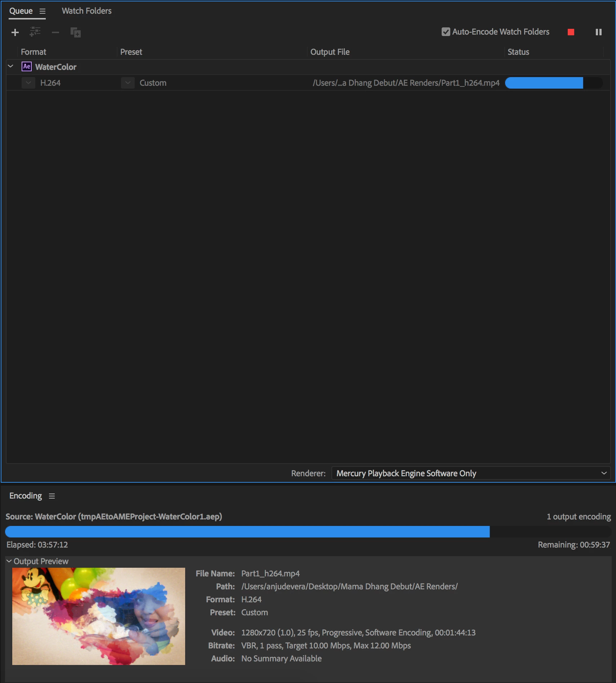Click the Encoding panel progress bar
The height and width of the screenshot is (683, 616).
tap(308, 532)
